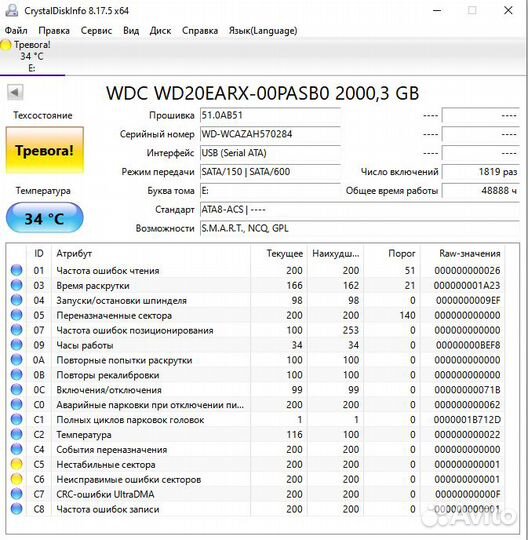528x540 pixels.
Task: Open the Файл menu
Action: (x=16, y=31)
